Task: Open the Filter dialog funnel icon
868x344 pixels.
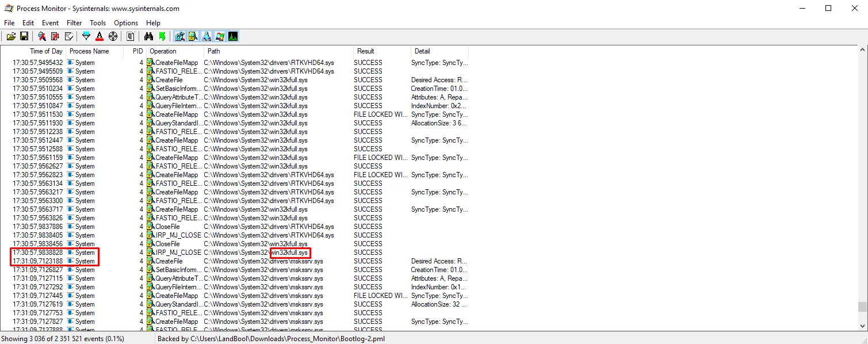Action: 86,36
